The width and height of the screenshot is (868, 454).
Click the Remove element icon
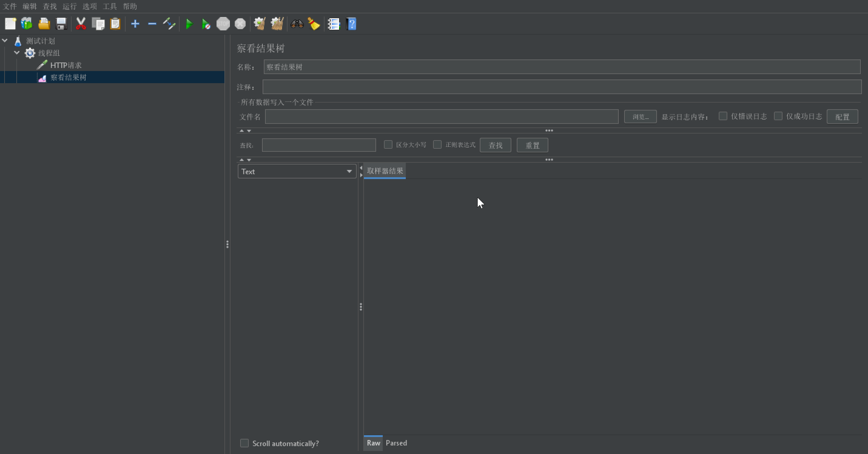tap(152, 24)
